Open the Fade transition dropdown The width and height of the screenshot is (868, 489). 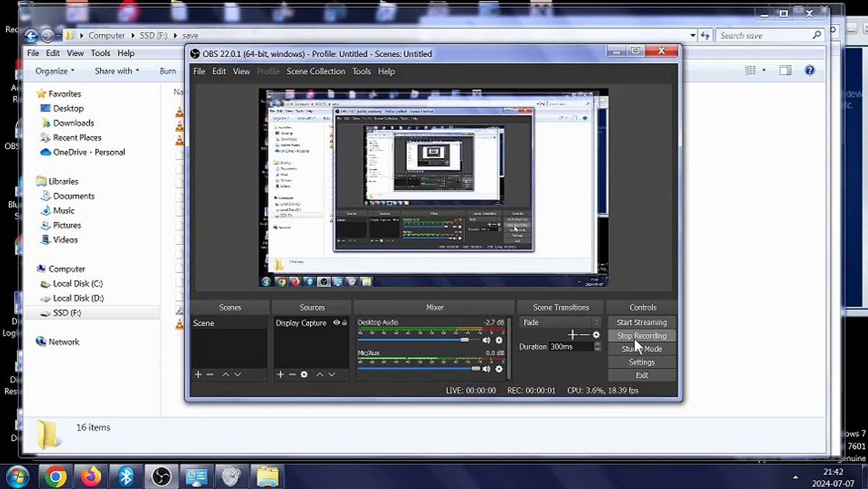coord(560,323)
